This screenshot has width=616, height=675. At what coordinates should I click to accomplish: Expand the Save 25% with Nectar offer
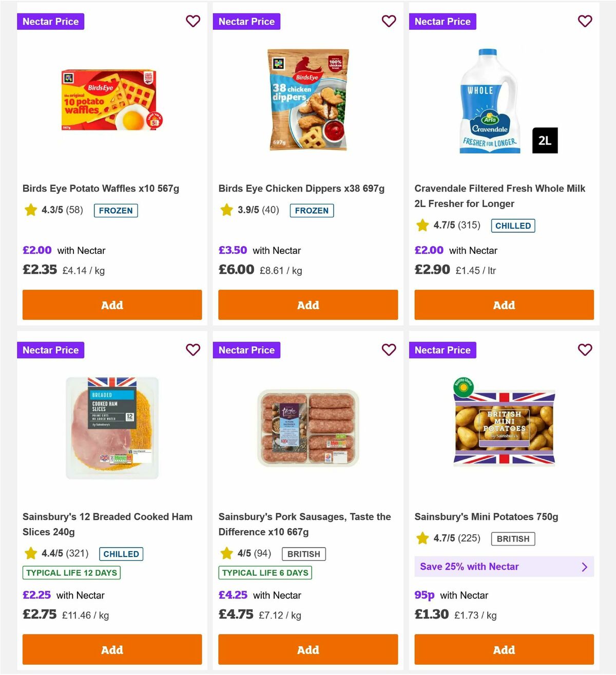(x=504, y=567)
